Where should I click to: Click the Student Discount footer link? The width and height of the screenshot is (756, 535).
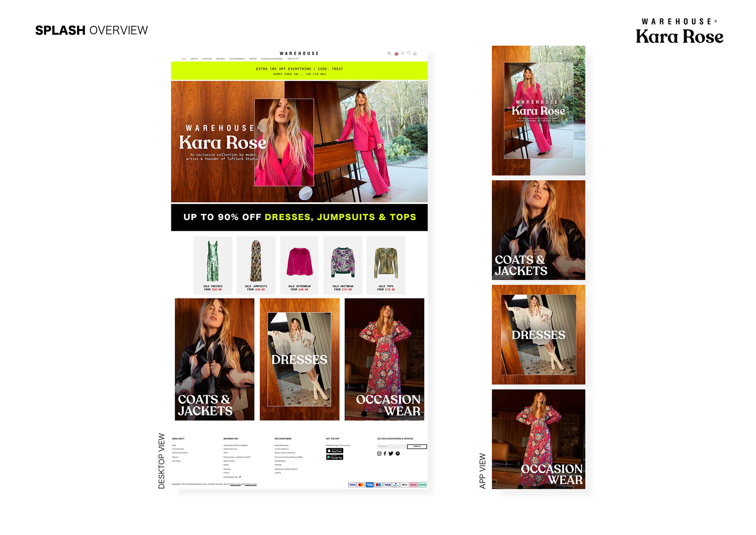click(x=230, y=449)
